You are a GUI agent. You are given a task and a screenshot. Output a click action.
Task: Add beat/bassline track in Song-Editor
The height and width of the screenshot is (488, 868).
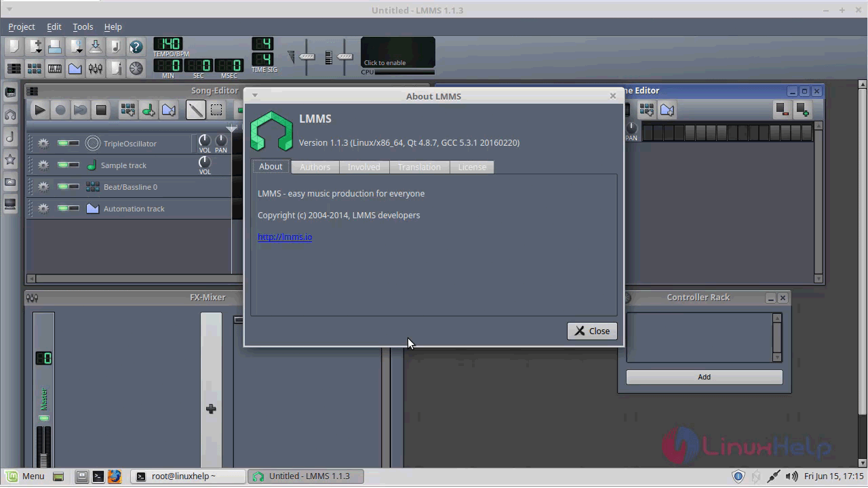[127, 110]
